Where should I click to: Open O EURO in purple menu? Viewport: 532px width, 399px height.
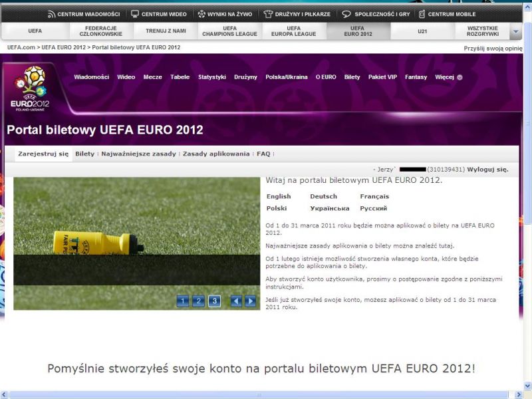(326, 77)
